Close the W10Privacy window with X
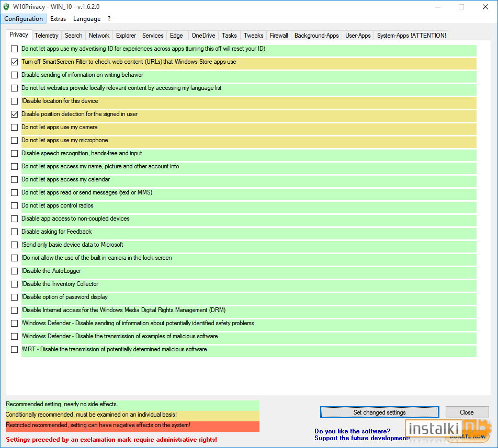 (485, 7)
